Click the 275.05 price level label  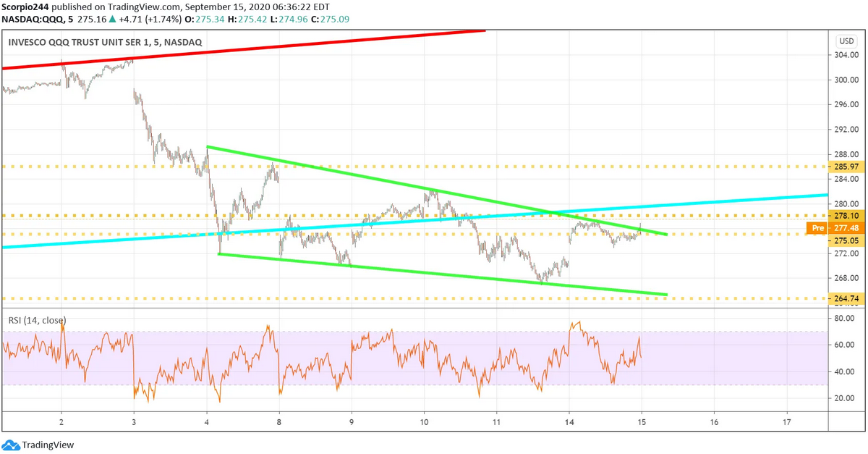tap(845, 240)
